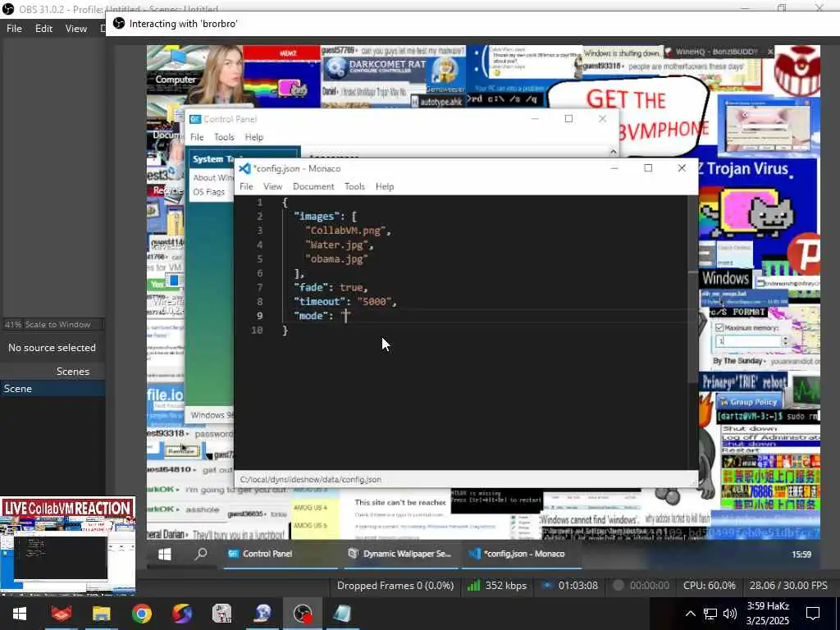The width and height of the screenshot is (840, 630).
Task: Click the Dropped Frames status entry
Action: (395, 586)
